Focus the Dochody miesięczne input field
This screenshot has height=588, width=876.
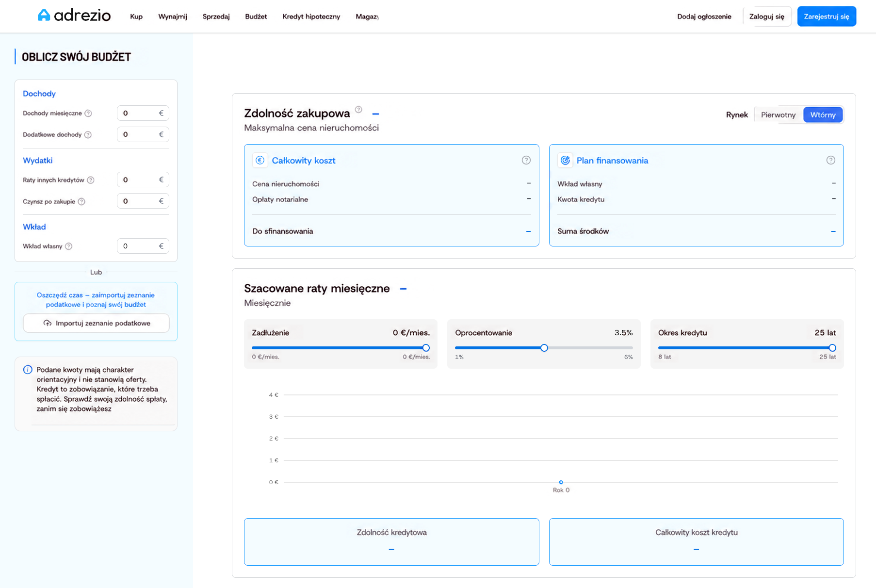tap(143, 113)
